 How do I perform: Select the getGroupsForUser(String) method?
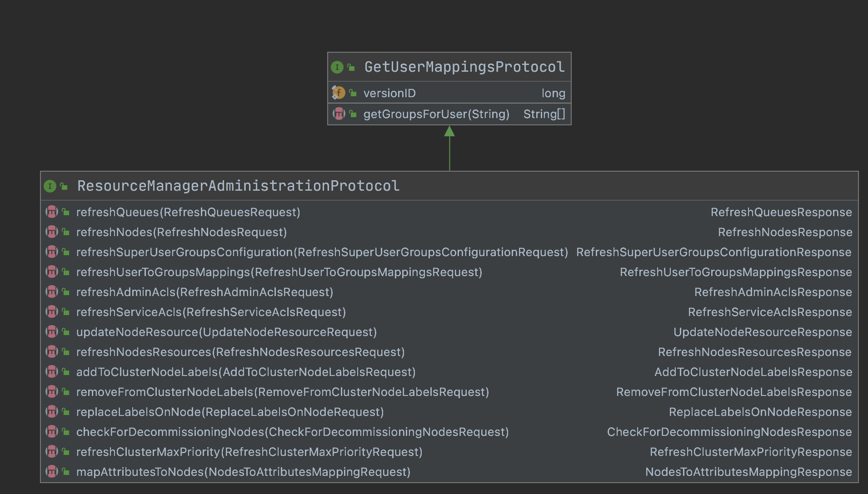coord(436,114)
